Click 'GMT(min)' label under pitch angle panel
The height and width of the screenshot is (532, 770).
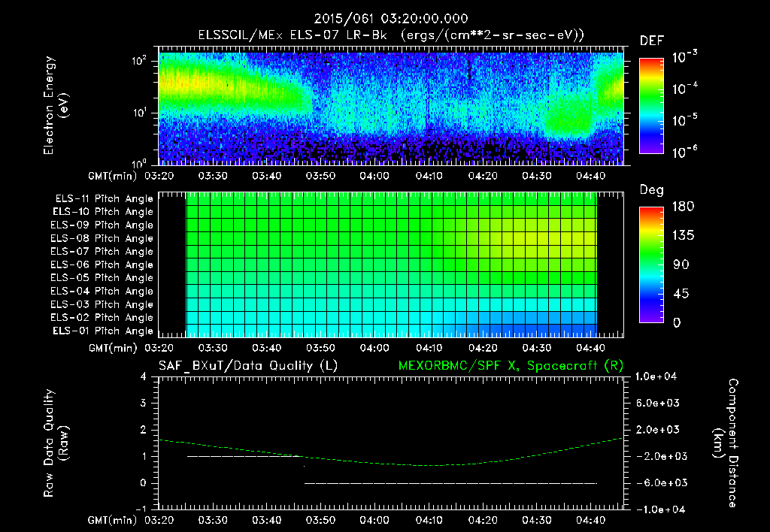coord(113,348)
